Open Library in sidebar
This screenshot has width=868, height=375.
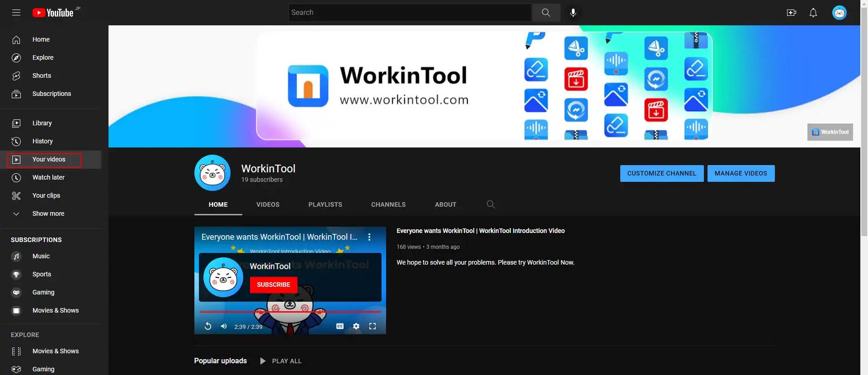(x=51, y=123)
